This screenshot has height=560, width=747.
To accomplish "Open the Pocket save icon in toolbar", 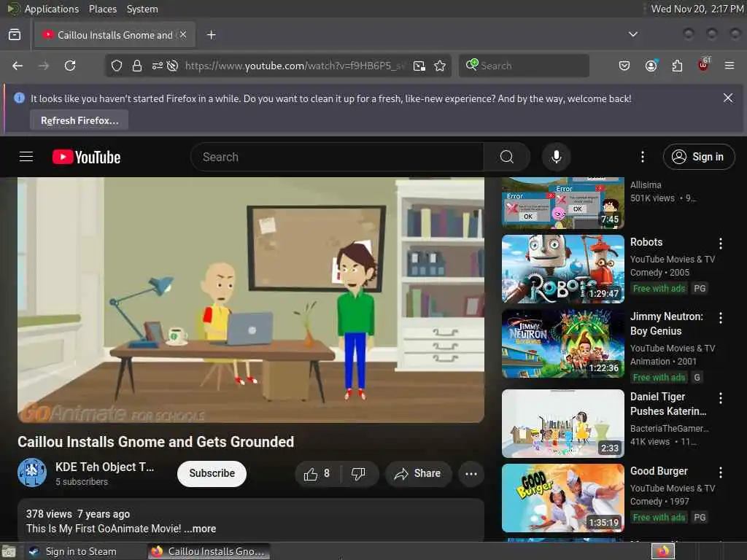I will (x=624, y=66).
